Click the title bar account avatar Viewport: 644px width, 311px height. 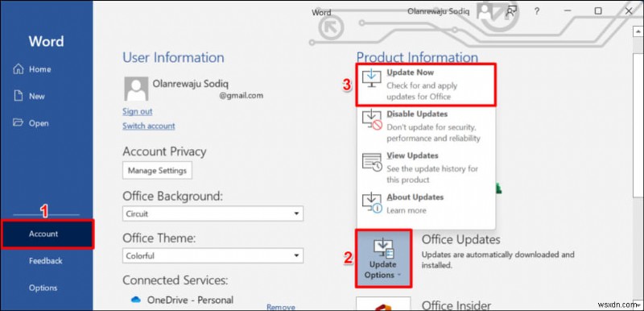coord(485,11)
